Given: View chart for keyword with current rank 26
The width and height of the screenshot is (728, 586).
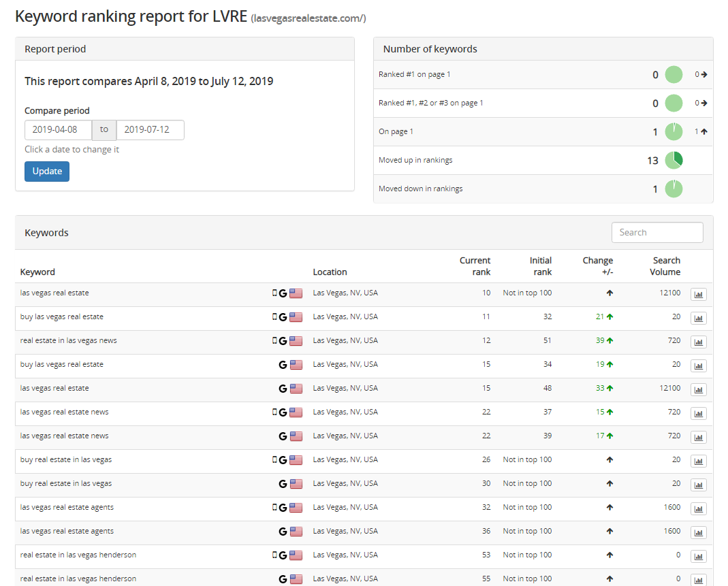Looking at the screenshot, I should pyautogui.click(x=698, y=461).
